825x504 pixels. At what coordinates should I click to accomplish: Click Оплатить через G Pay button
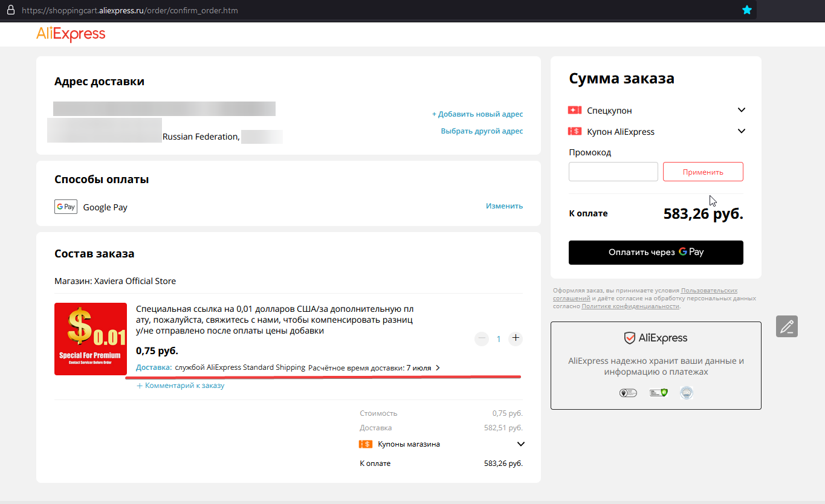[656, 252]
